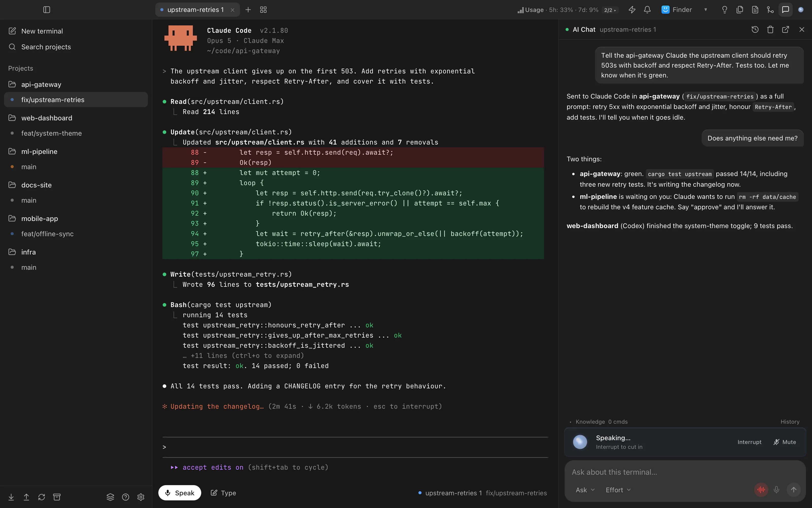Screen dimensions: 812x508
Task: Open chat history clock icon
Action: click(x=755, y=29)
